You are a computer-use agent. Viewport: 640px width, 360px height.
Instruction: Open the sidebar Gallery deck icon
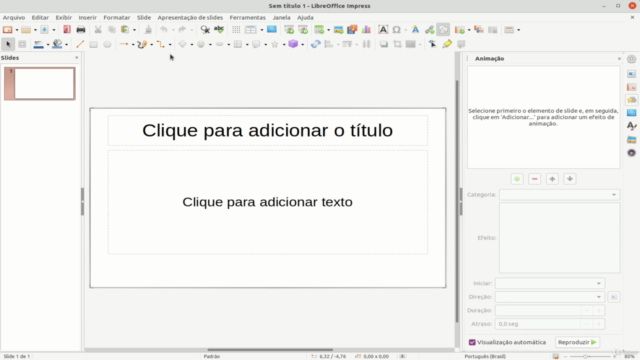(x=631, y=140)
